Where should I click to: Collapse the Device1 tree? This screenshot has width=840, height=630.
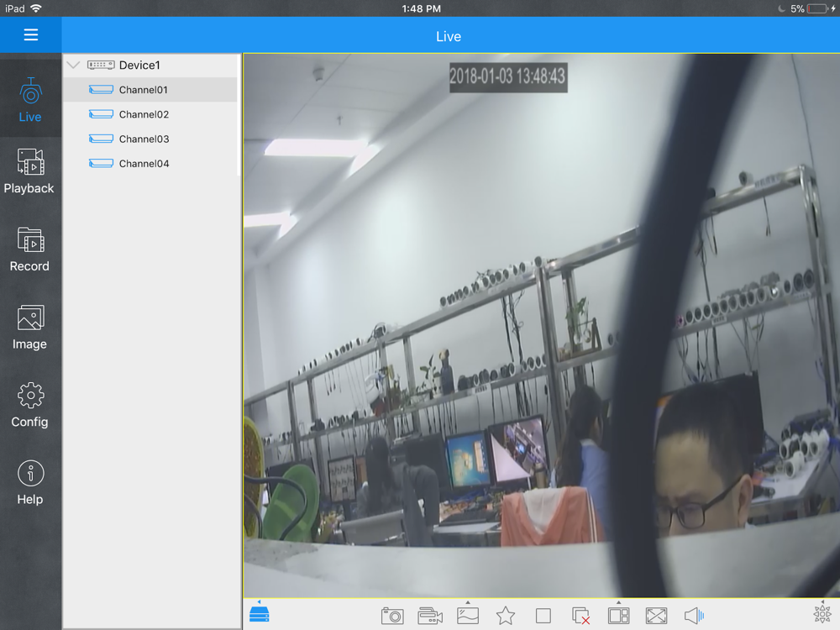pos(73,65)
